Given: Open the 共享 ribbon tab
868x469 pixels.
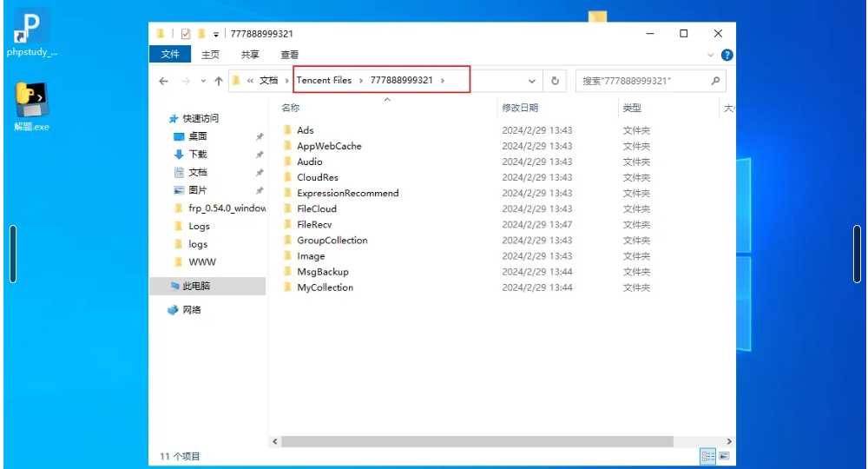Looking at the screenshot, I should pos(250,54).
